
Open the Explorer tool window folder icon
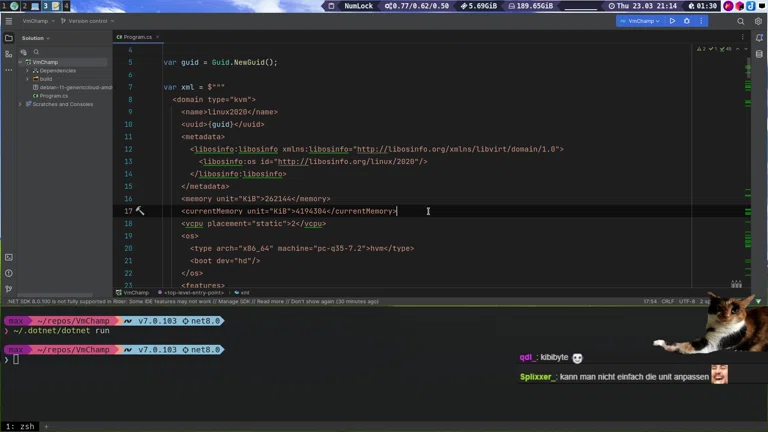tap(9, 38)
